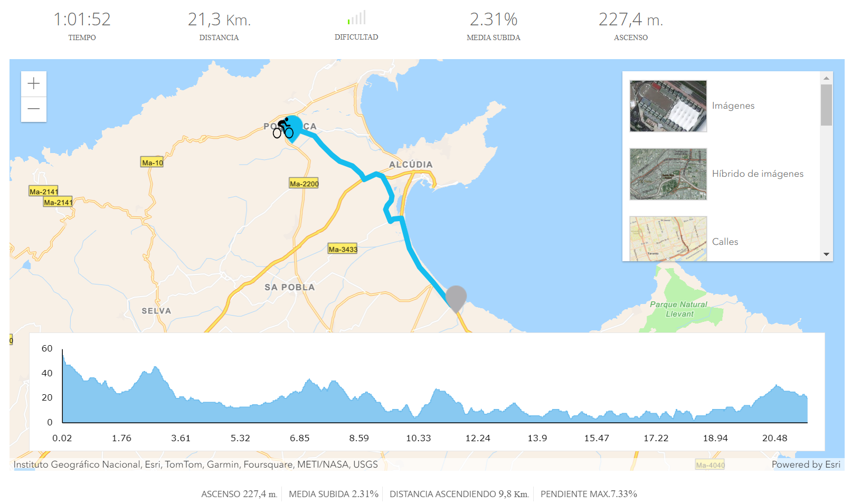This screenshot has width=851, height=504.
Task: Switch basemap to Imágenes label
Action: click(733, 106)
